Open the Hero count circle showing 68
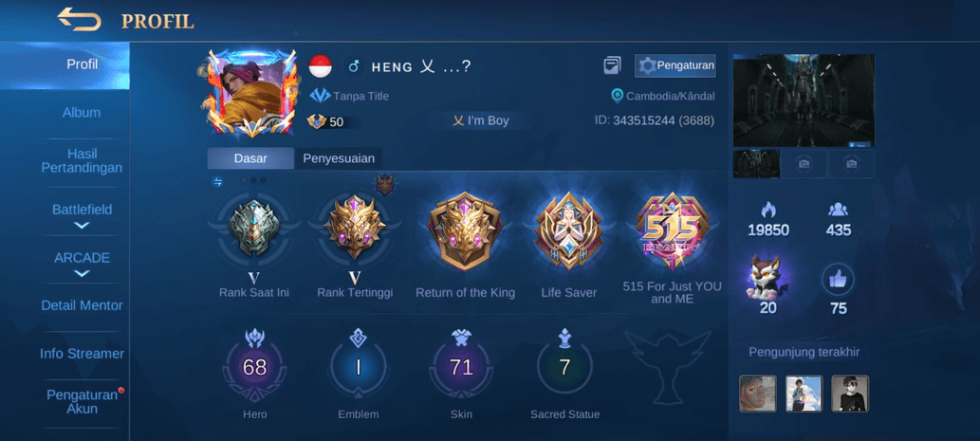 tap(255, 367)
